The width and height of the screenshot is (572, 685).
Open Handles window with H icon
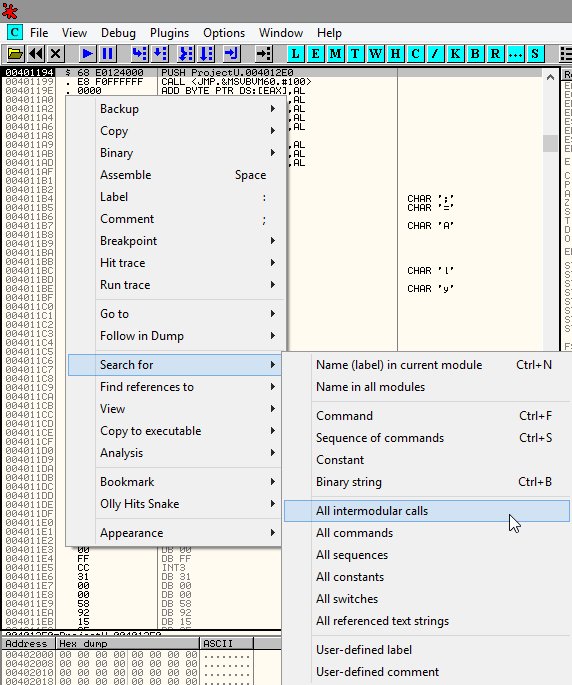tap(395, 54)
